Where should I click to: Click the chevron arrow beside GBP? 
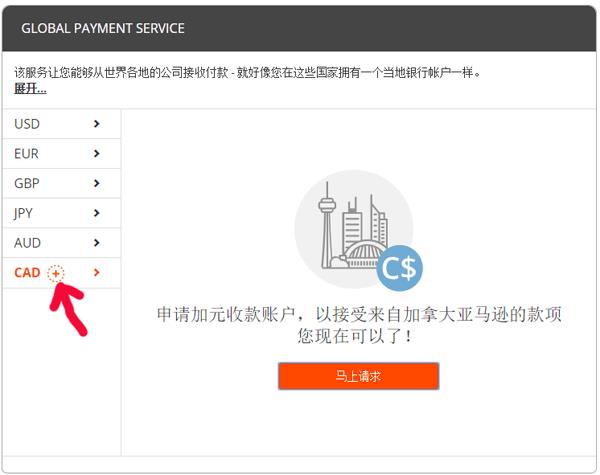coord(96,183)
